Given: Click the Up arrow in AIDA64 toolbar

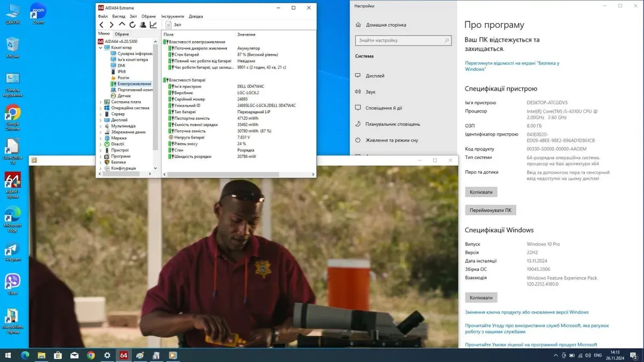Looking at the screenshot, I should 122,25.
